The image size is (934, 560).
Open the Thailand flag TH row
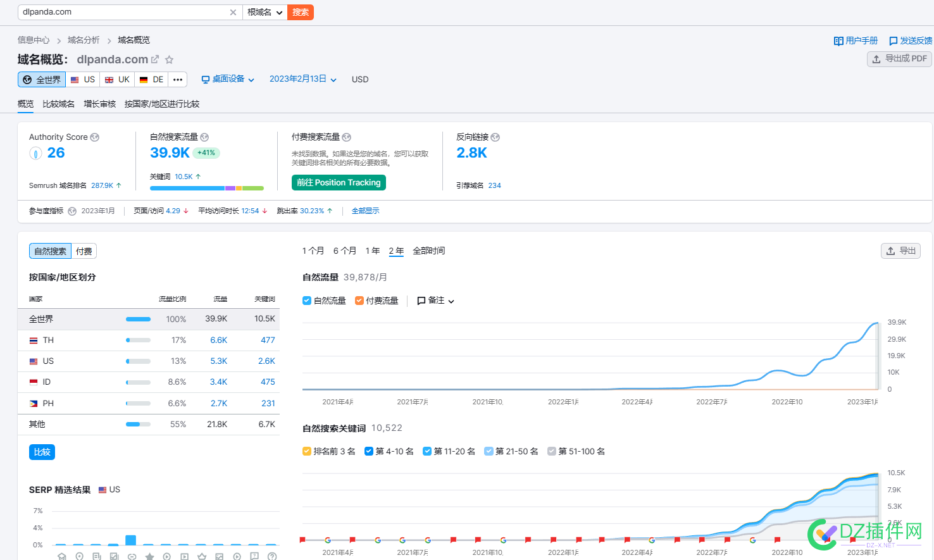click(x=149, y=340)
